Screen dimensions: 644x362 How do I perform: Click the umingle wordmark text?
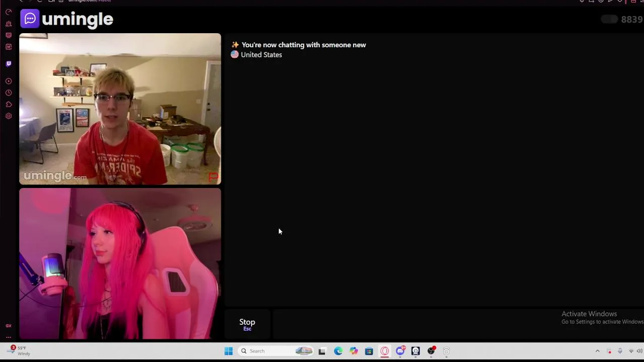77,20
